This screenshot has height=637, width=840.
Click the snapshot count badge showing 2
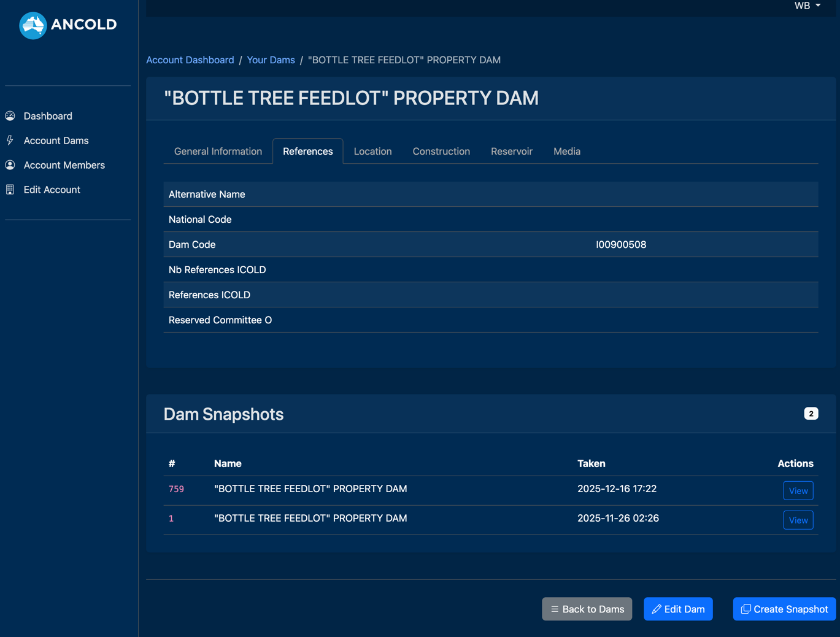pos(811,414)
